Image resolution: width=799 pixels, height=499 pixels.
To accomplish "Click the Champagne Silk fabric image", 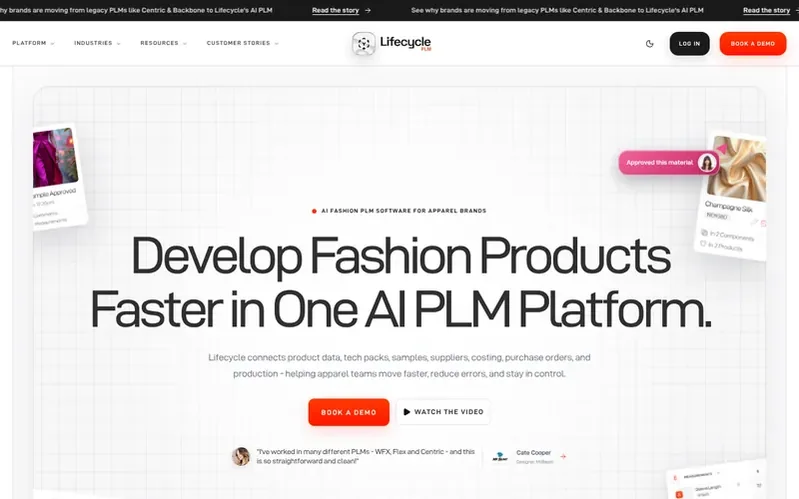I will pos(738,169).
